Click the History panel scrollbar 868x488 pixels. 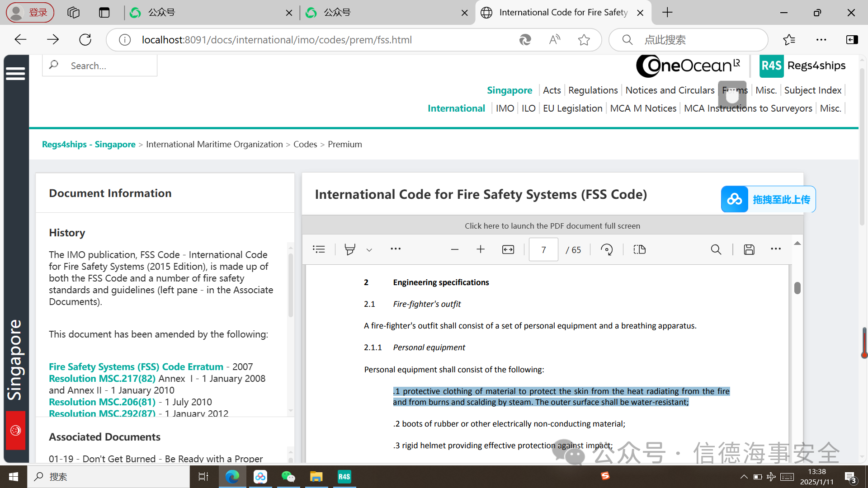point(291,285)
